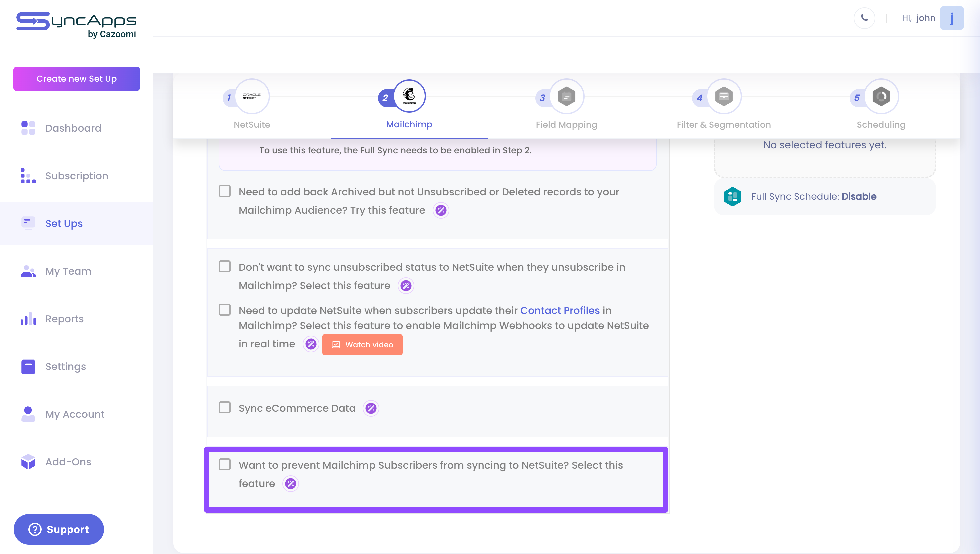The image size is (980, 554).
Task: Click the Full Sync Schedule teal icon
Action: [732, 196]
